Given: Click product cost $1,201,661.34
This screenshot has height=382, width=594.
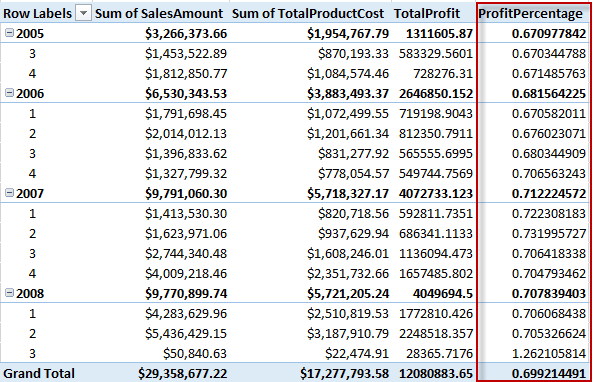Looking at the screenshot, I should [348, 134].
